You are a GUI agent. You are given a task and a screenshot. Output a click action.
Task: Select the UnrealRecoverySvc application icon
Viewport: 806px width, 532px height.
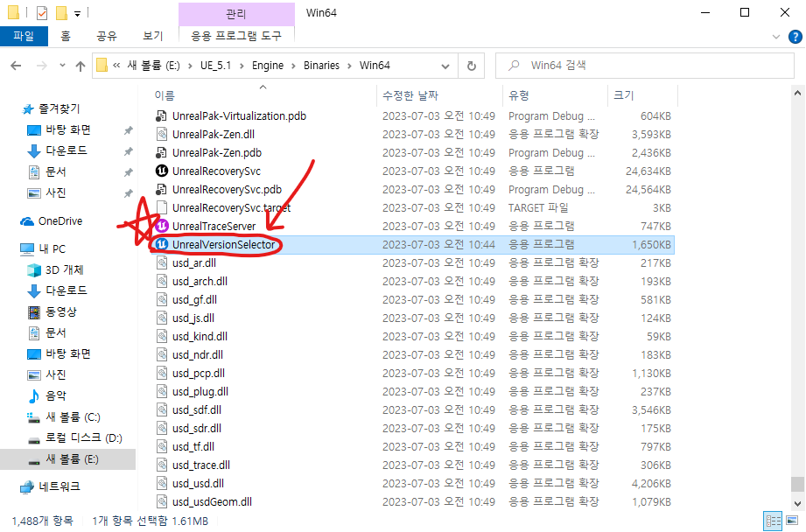[162, 171]
